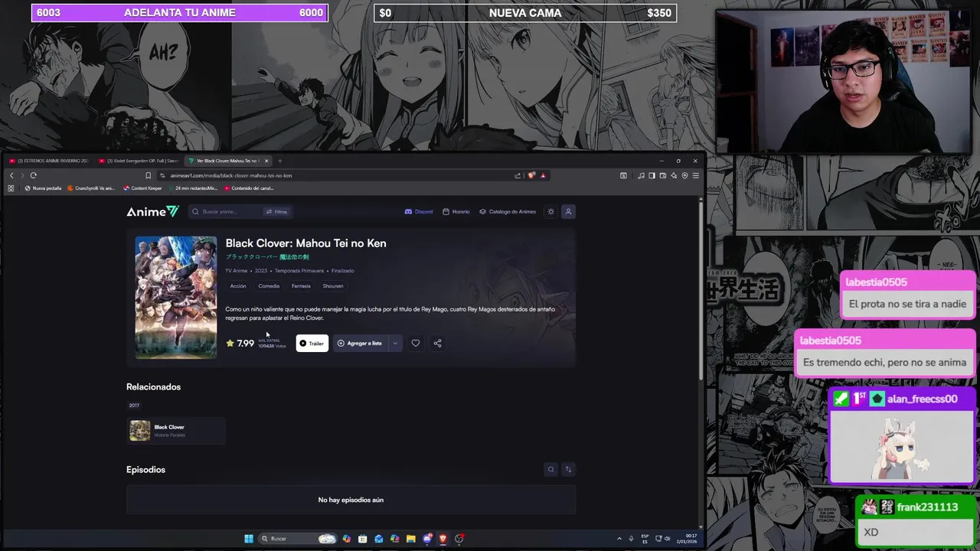Viewport: 980px width, 551px height.
Task: Open the user profile icon in site header
Action: pos(568,212)
